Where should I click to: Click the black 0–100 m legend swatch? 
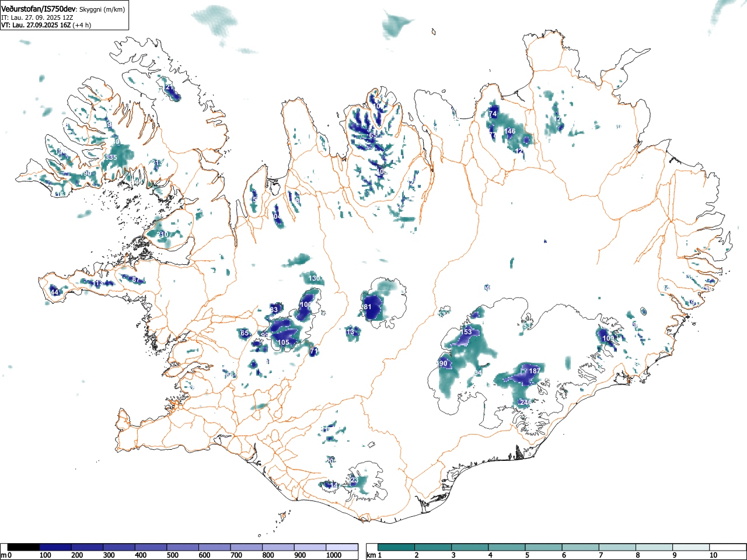(x=23, y=547)
